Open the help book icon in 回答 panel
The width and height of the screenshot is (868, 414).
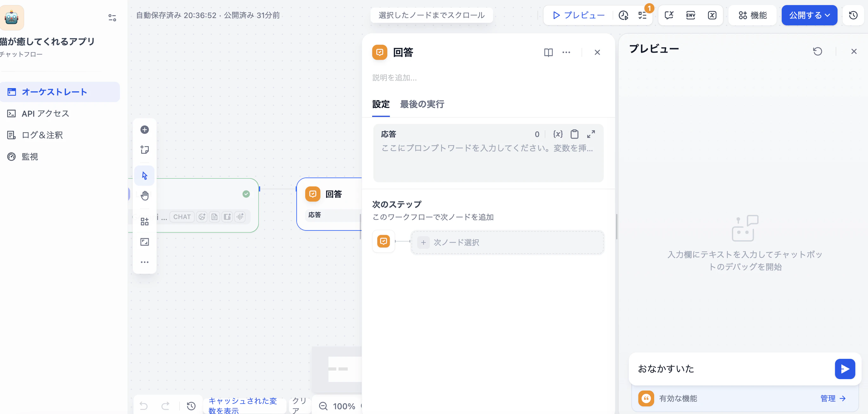[x=548, y=52]
